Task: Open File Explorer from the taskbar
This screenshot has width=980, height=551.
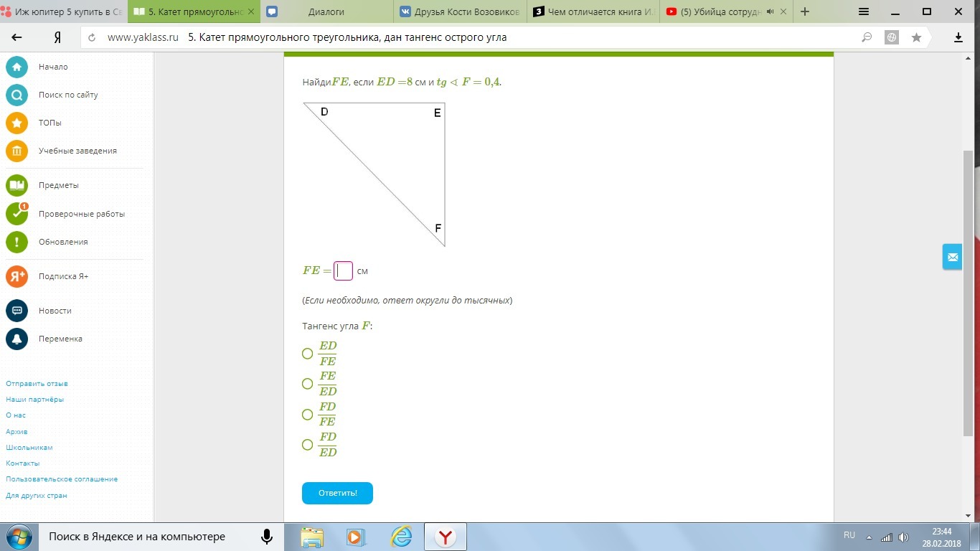Action: [312, 537]
